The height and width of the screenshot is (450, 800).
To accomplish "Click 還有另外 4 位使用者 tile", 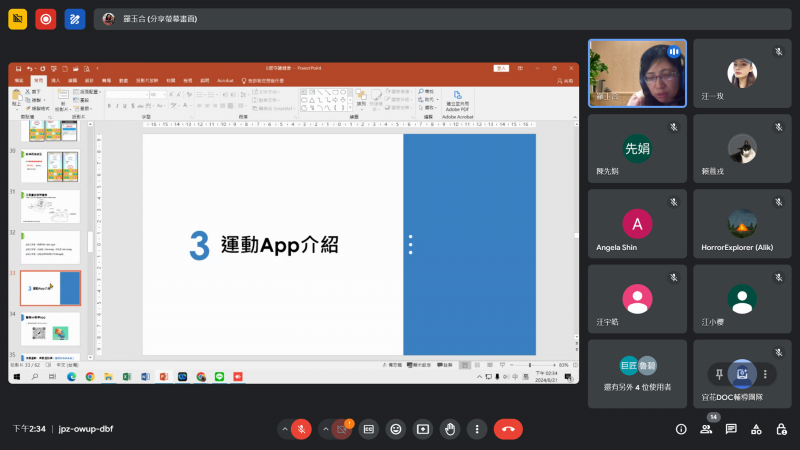I will 637,374.
